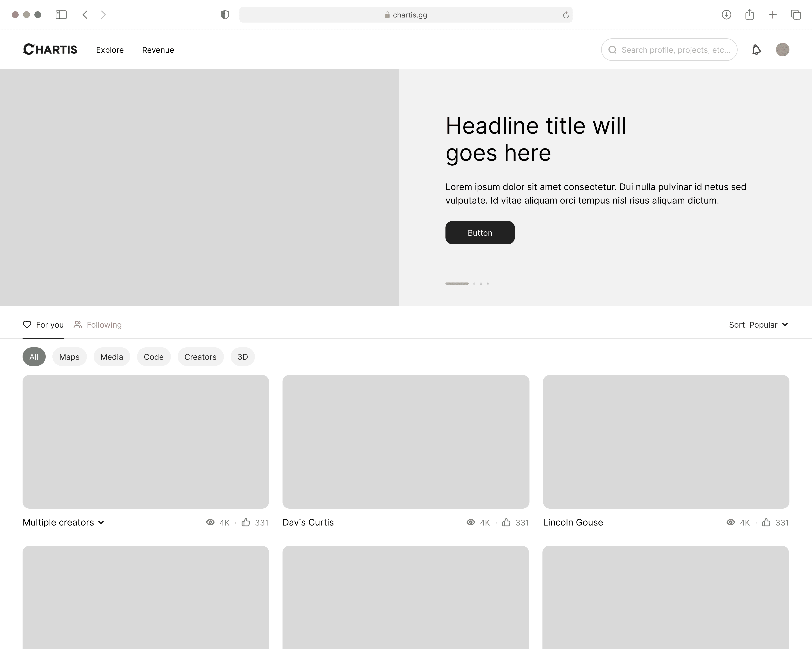Open the Sort: Popular dropdown
812x649 pixels.
click(x=758, y=325)
